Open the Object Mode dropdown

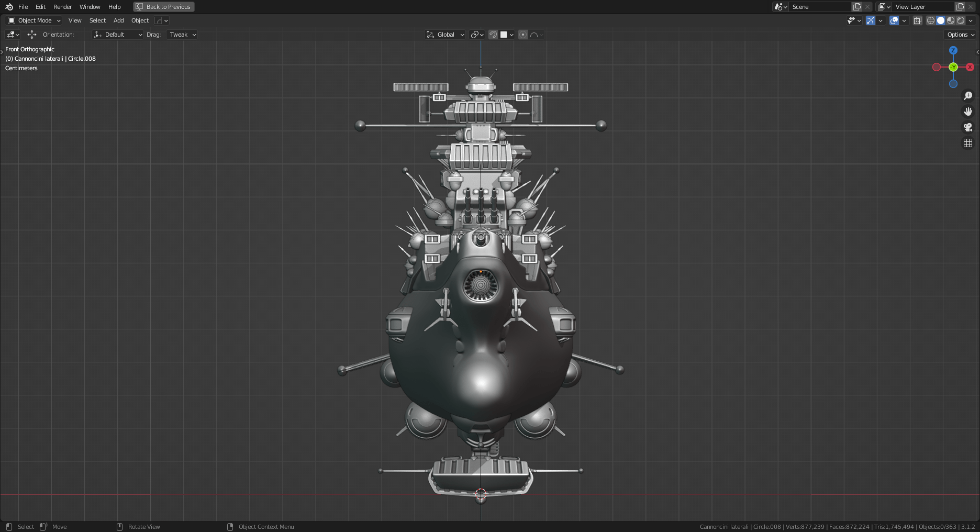pyautogui.click(x=34, y=20)
